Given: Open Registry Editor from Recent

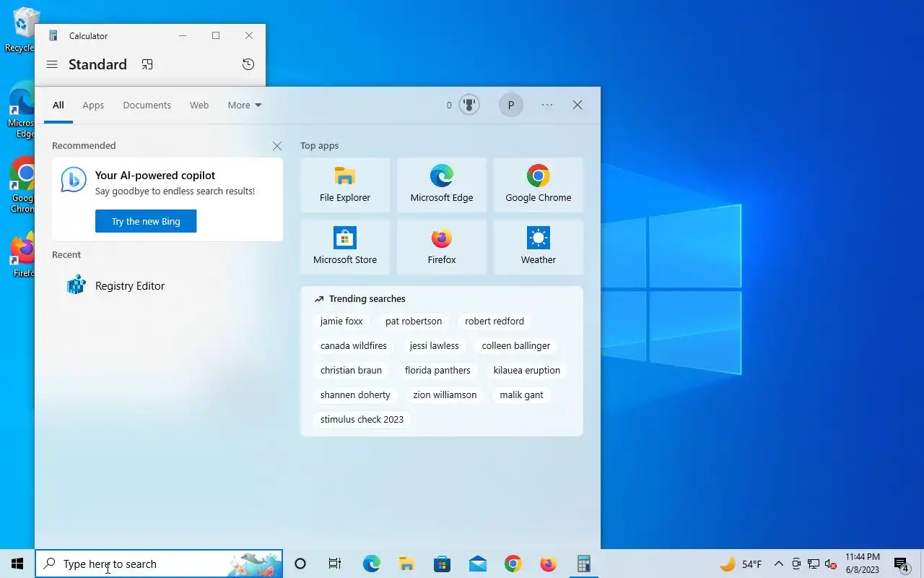Looking at the screenshot, I should click(167, 285).
